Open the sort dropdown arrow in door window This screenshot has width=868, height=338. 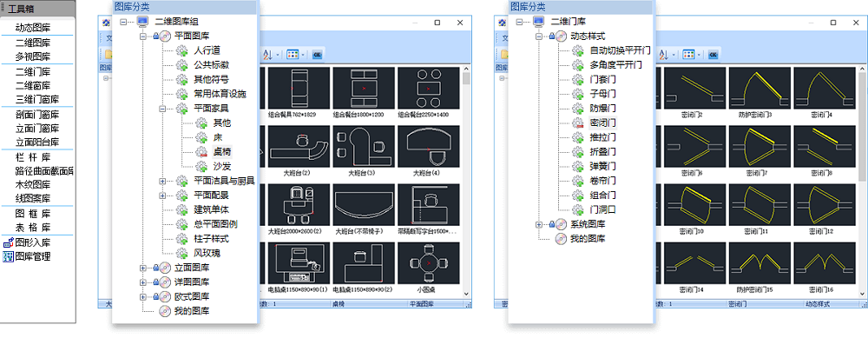coord(674,55)
